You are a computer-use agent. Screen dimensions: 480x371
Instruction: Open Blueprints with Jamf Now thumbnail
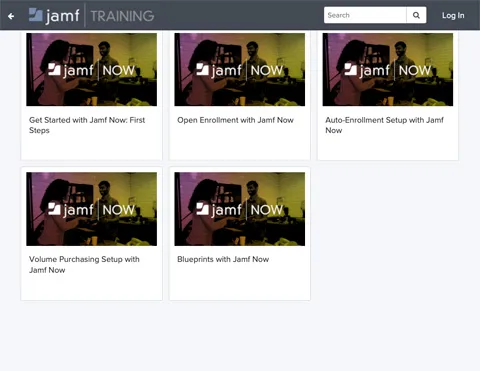pyautogui.click(x=240, y=209)
